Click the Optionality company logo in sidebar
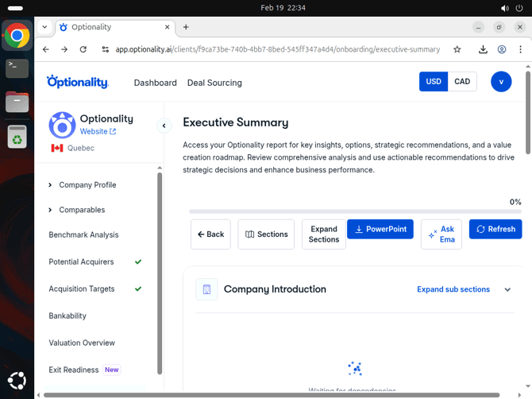The image size is (532, 399). 62,126
